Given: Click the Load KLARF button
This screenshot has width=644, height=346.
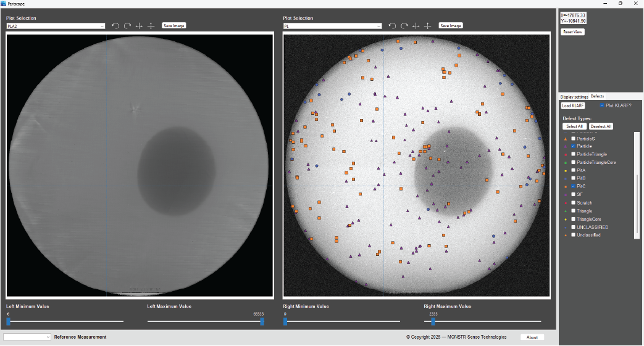Looking at the screenshot, I should [x=574, y=105].
